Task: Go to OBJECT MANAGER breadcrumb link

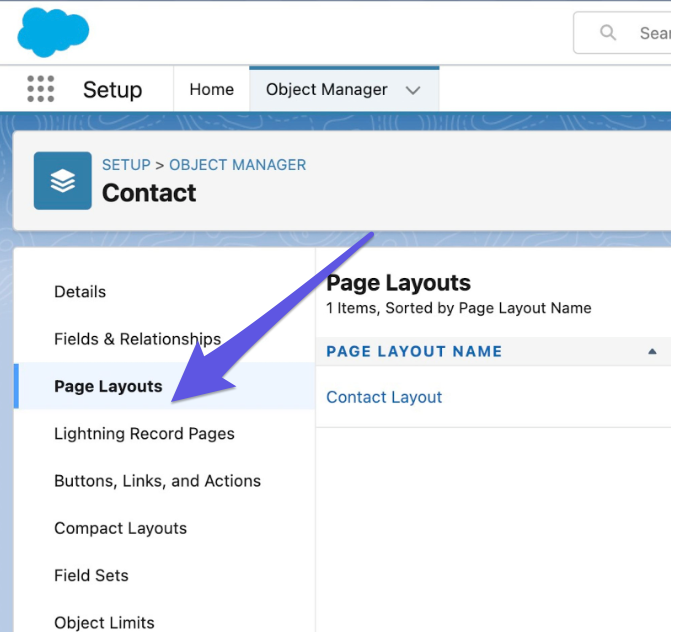Action: 238,164
